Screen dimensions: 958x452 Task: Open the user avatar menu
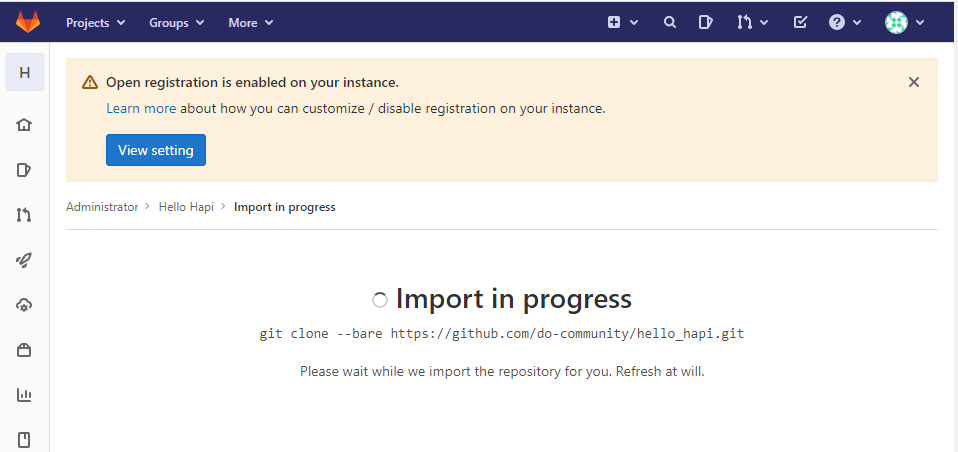(904, 23)
